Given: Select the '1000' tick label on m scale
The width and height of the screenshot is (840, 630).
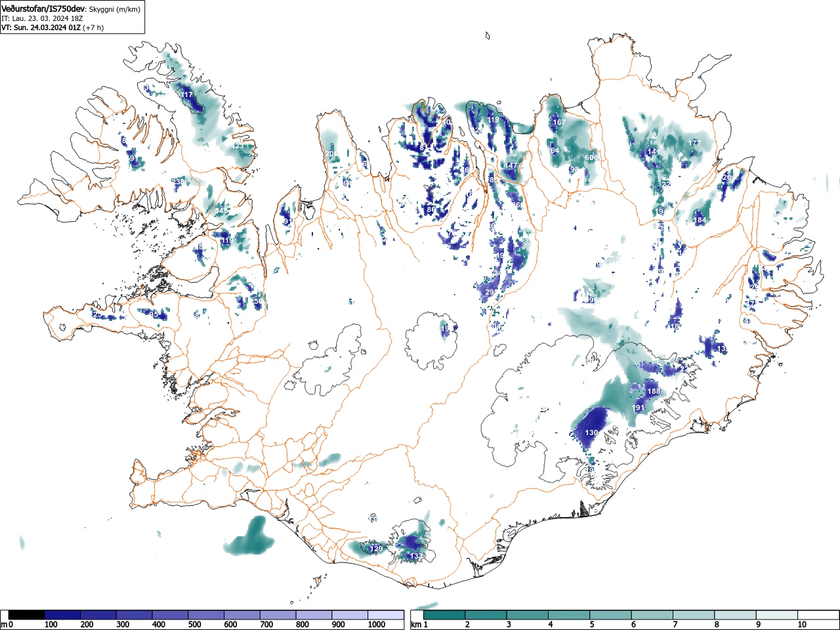Looking at the screenshot, I should 377,625.
